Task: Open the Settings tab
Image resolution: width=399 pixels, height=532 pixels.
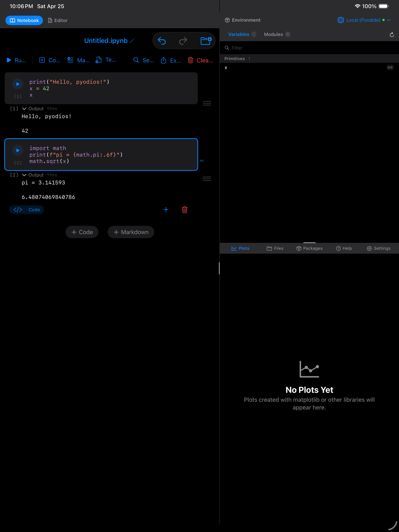Action: [x=379, y=248]
